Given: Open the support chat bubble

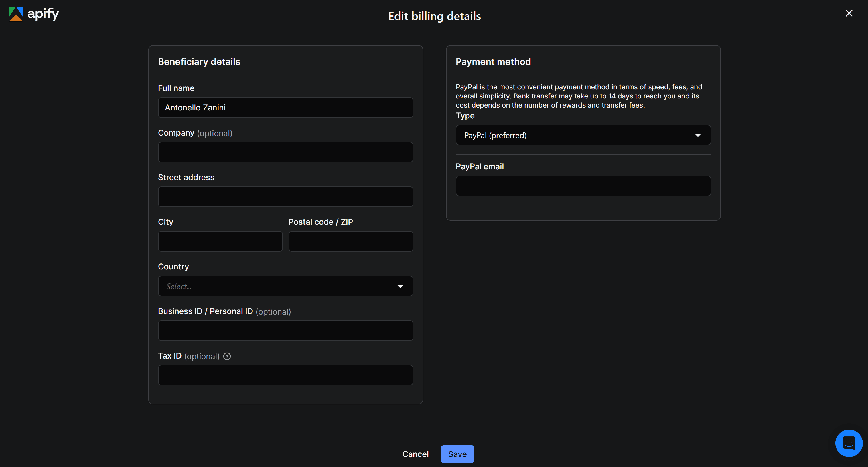Looking at the screenshot, I should click(849, 443).
